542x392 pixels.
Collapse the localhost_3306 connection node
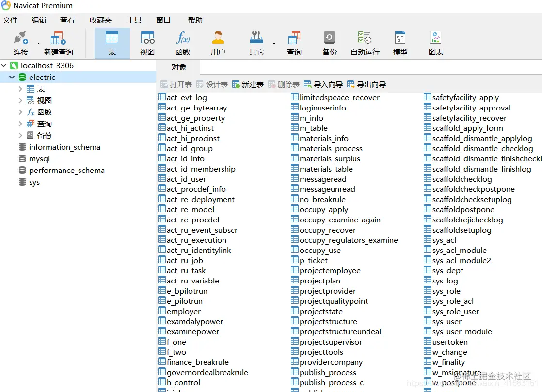click(4, 65)
